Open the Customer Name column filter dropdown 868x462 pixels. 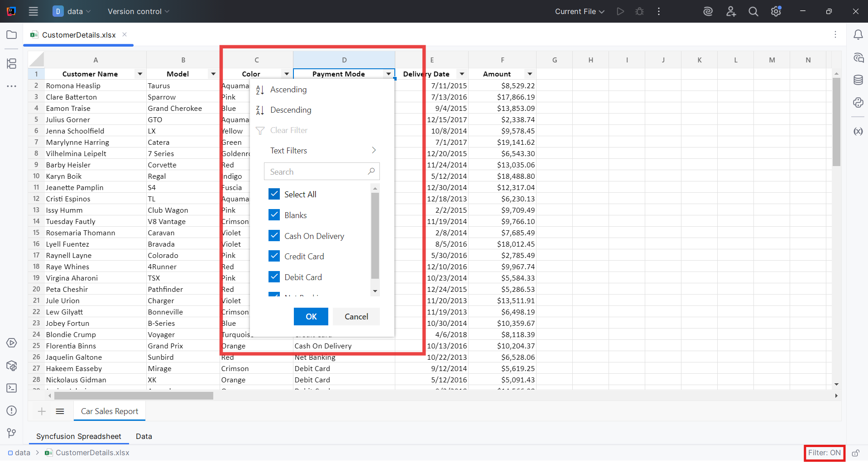point(140,73)
